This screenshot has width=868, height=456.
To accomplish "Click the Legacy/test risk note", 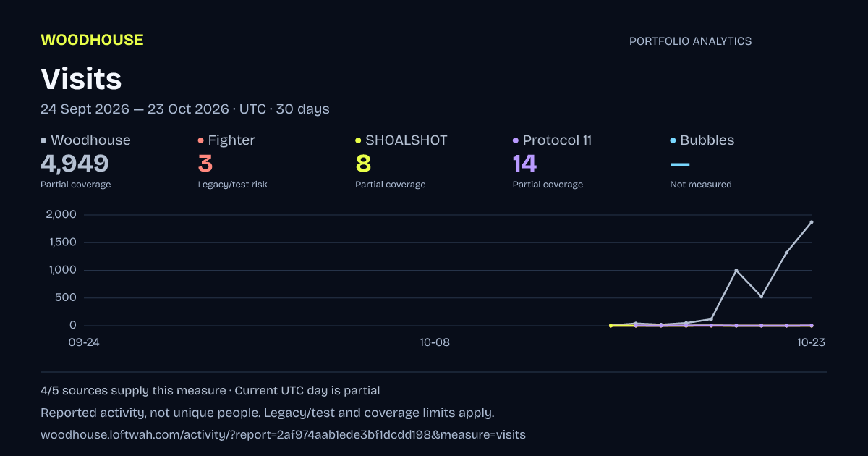I will 233,185.
